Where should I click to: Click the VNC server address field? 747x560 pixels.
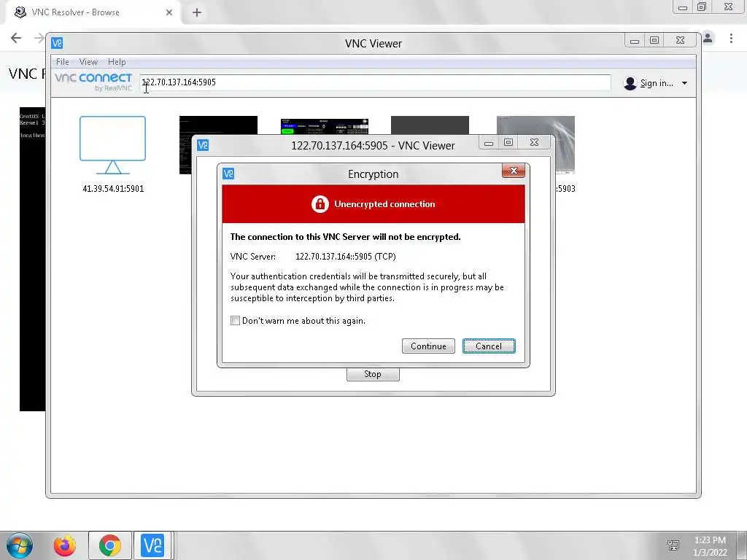375,82
